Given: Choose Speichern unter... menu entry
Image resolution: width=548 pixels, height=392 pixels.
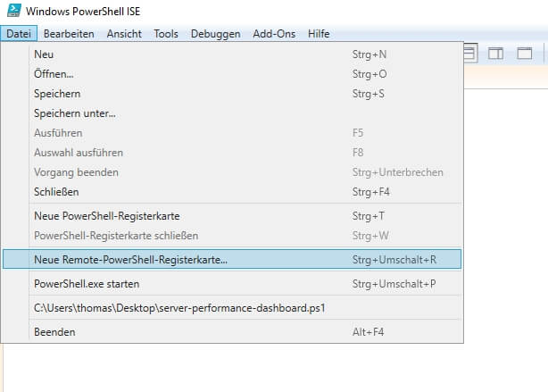Looking at the screenshot, I should click(232, 113).
